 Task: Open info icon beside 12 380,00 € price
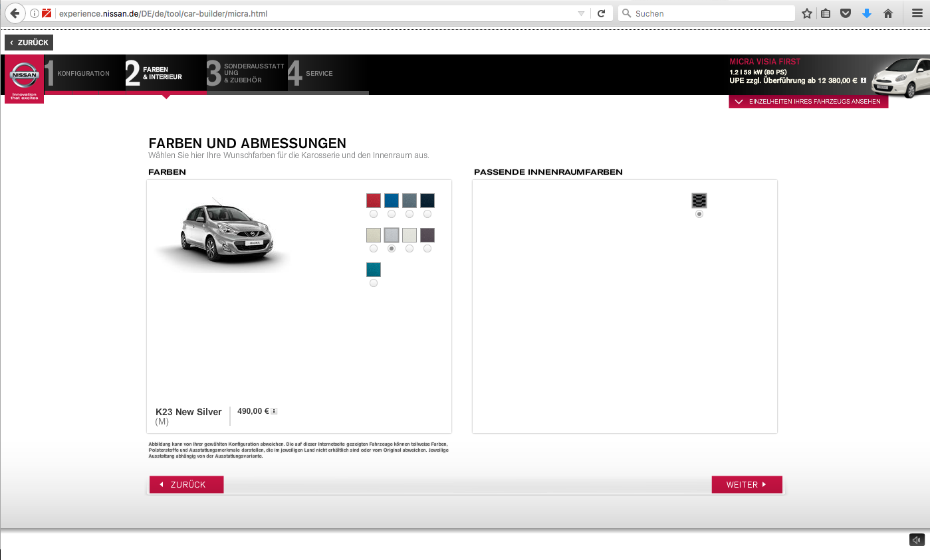(864, 80)
